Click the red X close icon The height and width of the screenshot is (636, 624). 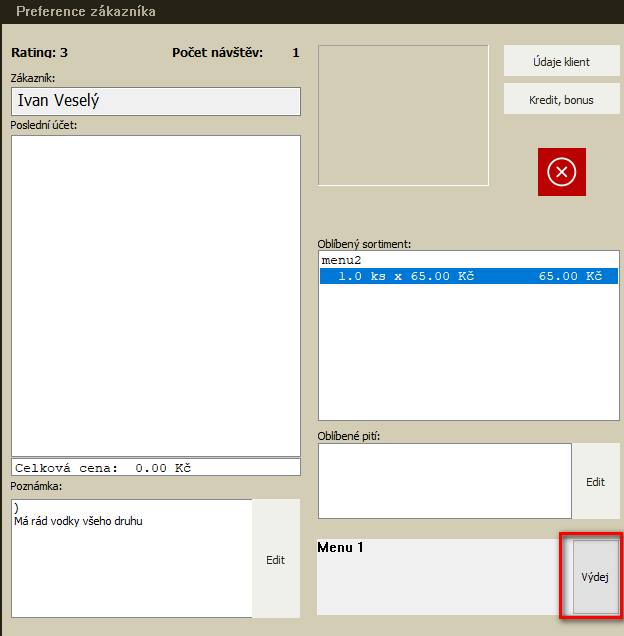561,172
